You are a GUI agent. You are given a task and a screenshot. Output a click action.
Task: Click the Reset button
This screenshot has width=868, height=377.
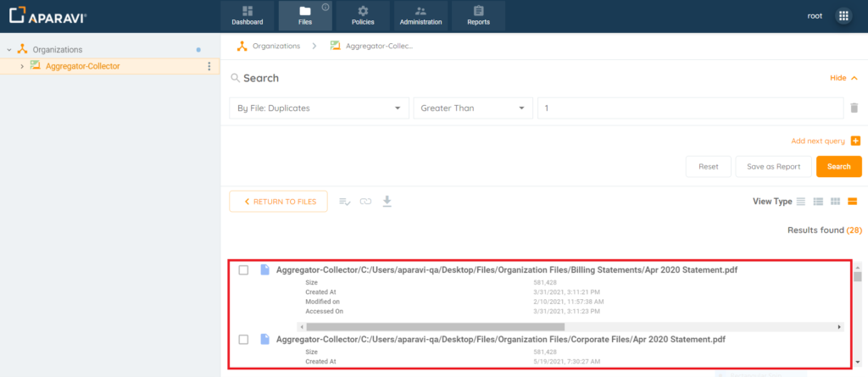click(709, 167)
